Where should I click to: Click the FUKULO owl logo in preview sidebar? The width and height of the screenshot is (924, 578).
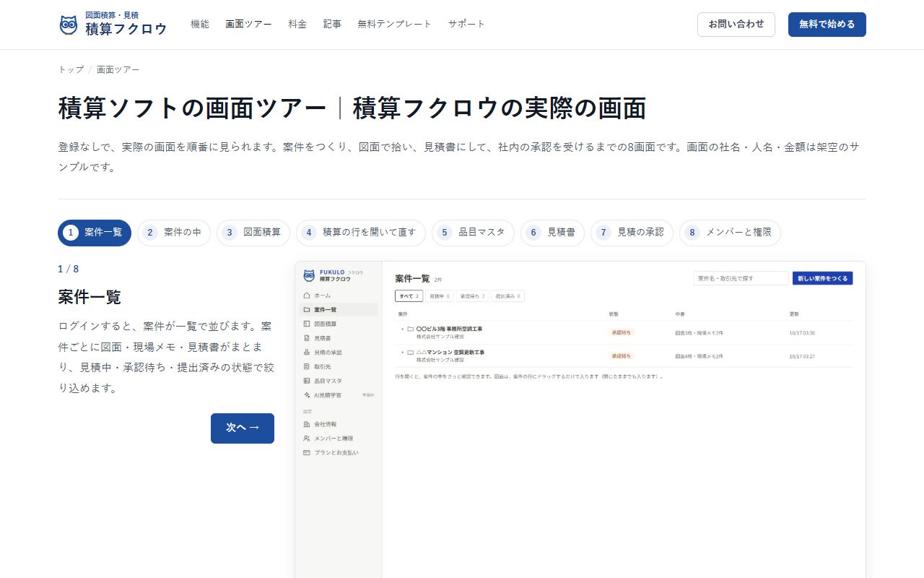(309, 275)
